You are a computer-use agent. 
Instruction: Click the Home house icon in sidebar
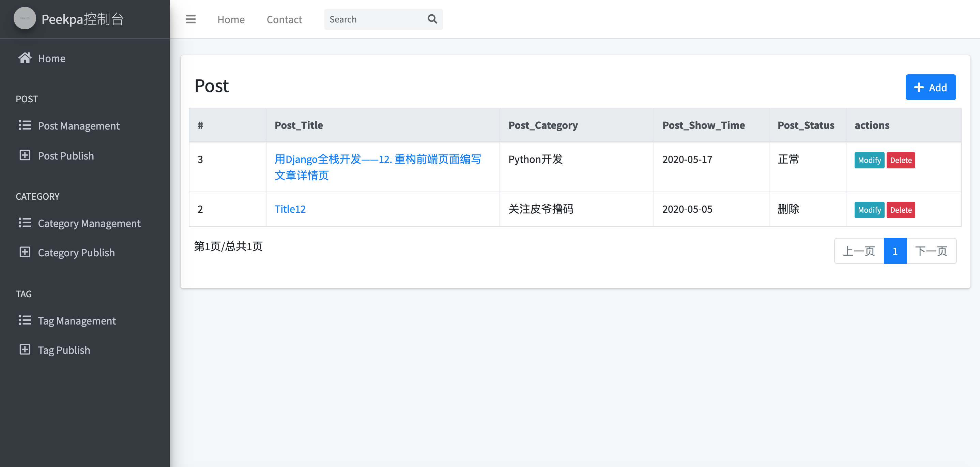[x=25, y=58]
